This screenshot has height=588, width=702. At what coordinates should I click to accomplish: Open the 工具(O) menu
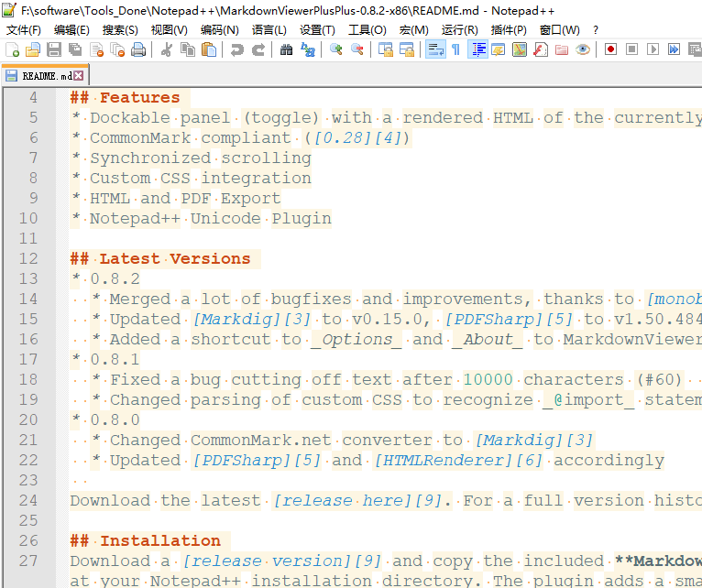(367, 30)
